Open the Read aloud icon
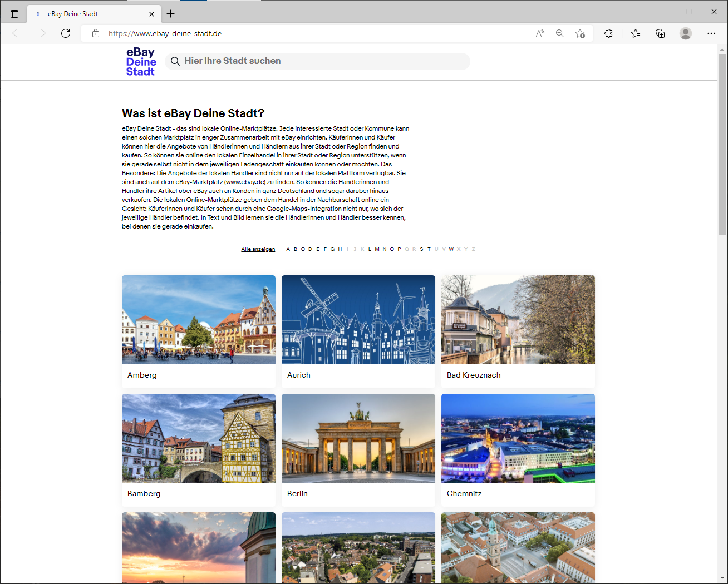Screen dimensions: 728x584 pyautogui.click(x=540, y=33)
